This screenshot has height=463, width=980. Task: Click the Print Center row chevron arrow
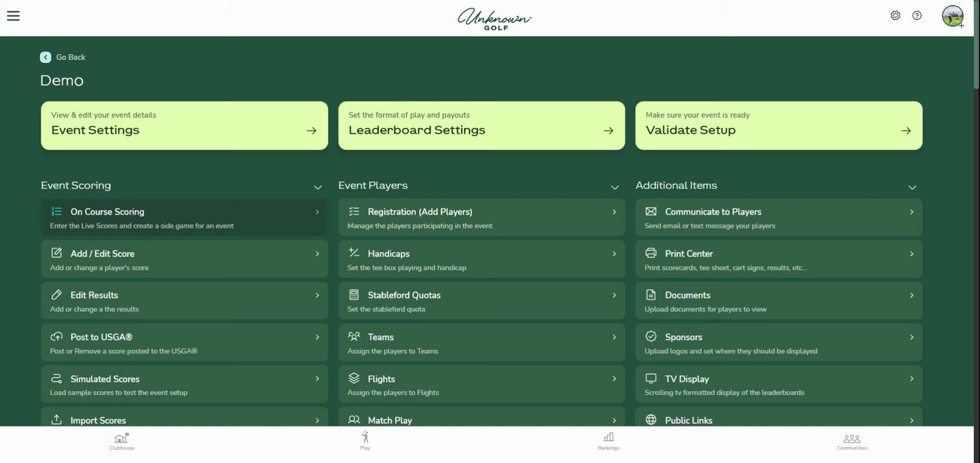912,253
